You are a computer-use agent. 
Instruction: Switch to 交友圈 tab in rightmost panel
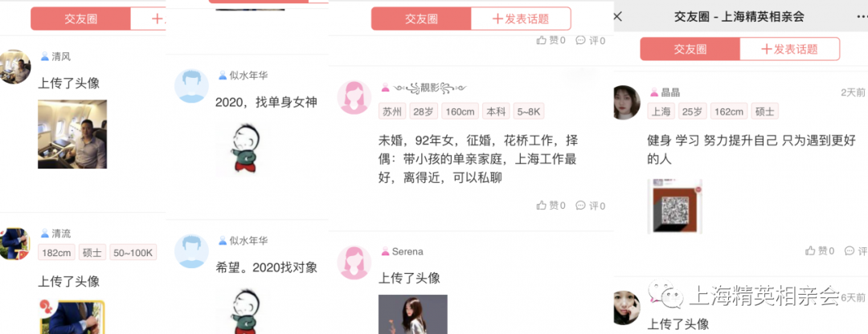690,49
